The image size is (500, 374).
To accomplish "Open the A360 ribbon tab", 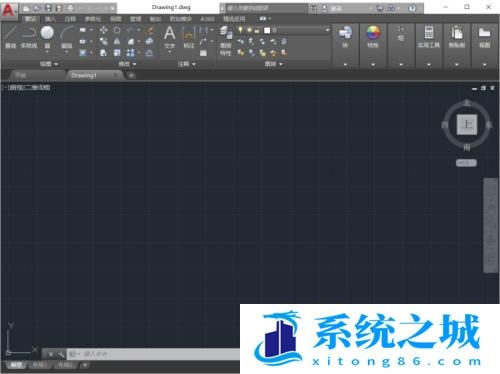I will (x=207, y=19).
